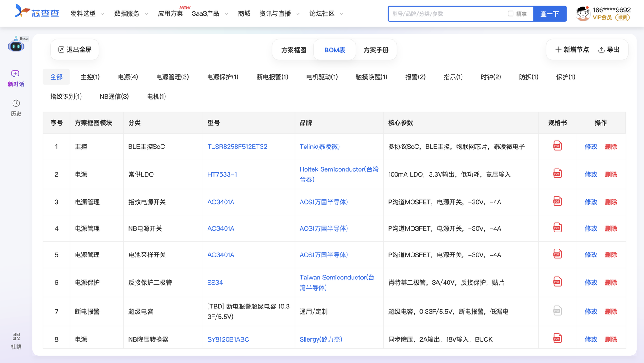Image resolution: width=644 pixels, height=363 pixels.
Task: Open PDF datasheet for 电池采样开关 row
Action: click(557, 254)
